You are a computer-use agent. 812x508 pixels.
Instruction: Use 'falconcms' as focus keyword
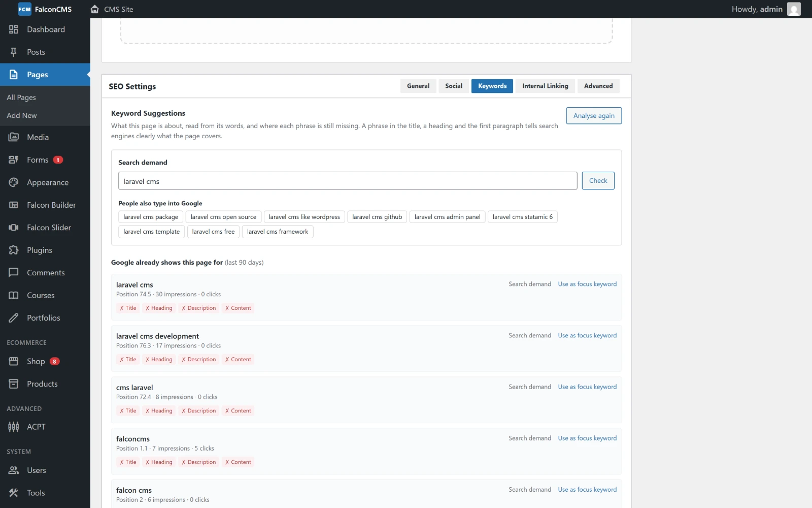coord(587,438)
